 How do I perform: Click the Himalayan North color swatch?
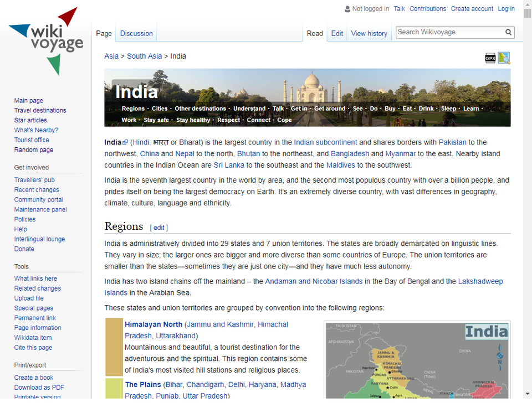[113, 347]
